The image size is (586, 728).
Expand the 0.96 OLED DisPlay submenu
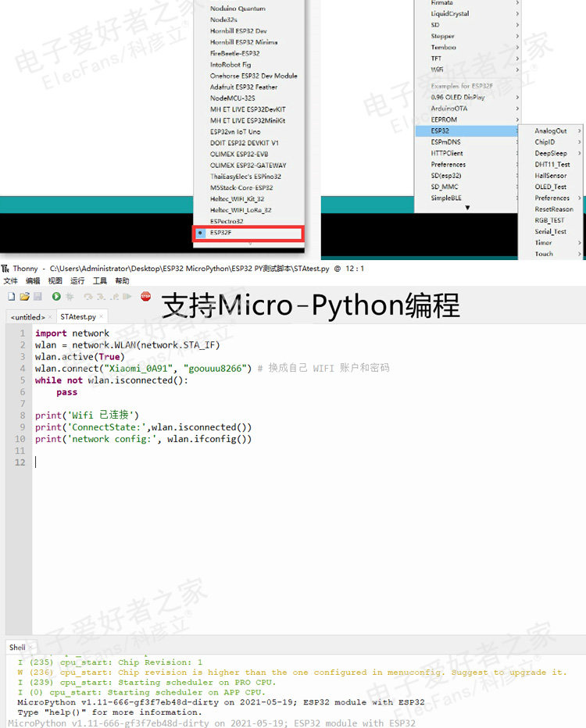[466, 98]
